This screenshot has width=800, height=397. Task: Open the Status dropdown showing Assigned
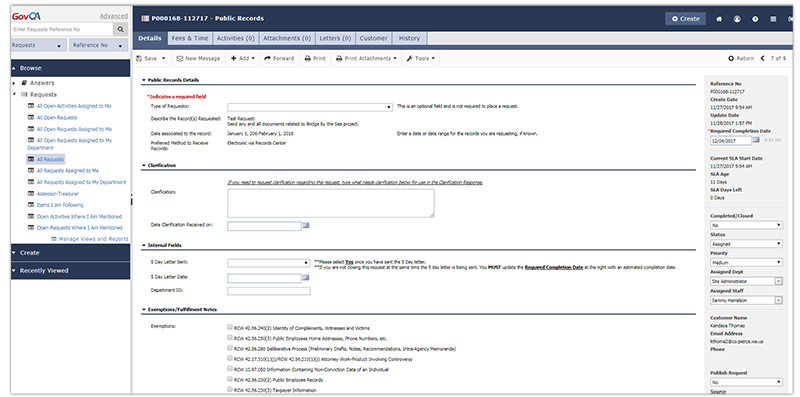point(746,244)
